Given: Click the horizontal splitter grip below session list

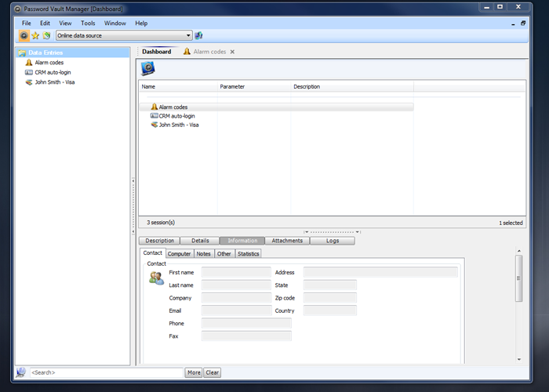Looking at the screenshot, I should [332, 232].
